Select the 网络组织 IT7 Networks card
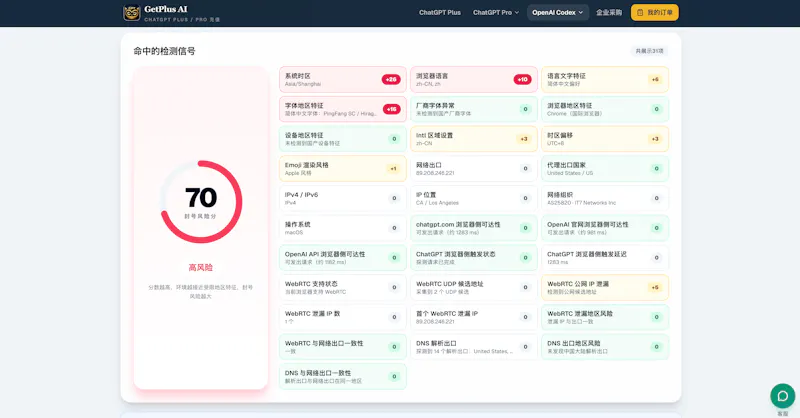The height and width of the screenshot is (418, 800). [x=605, y=199]
